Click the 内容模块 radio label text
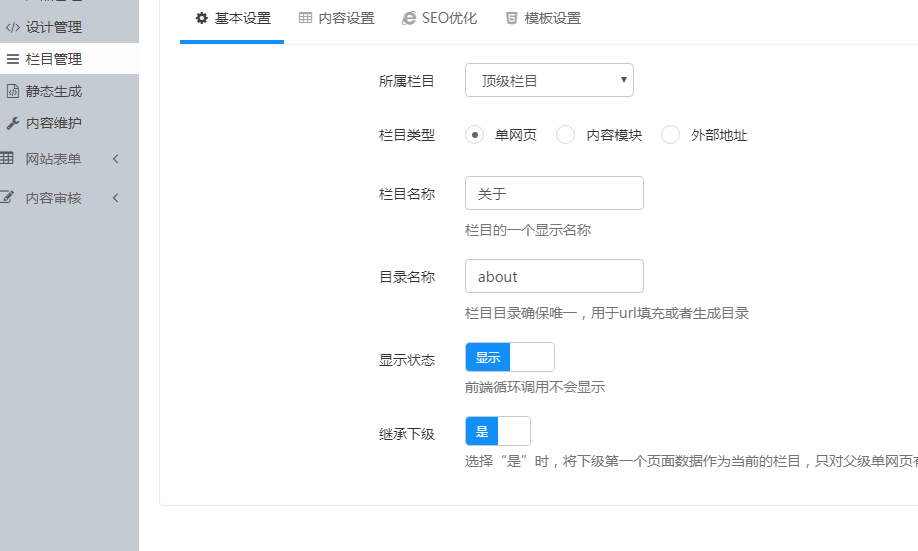 click(x=614, y=135)
